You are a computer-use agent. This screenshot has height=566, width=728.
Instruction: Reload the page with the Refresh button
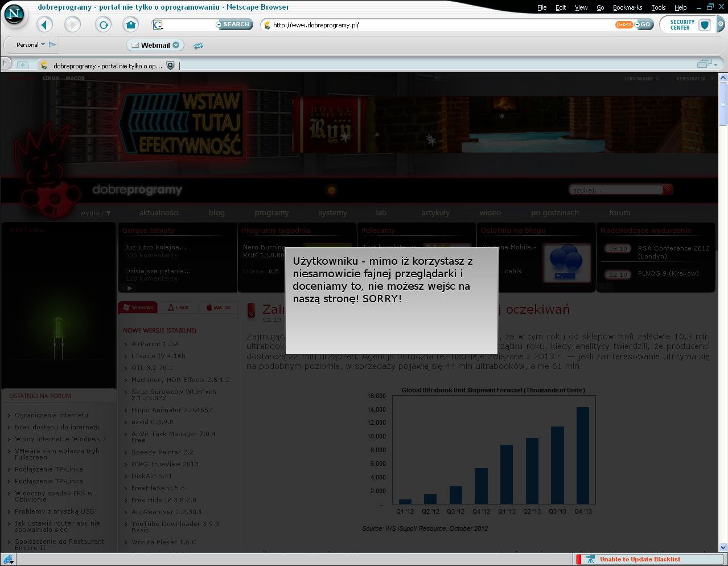(103, 24)
